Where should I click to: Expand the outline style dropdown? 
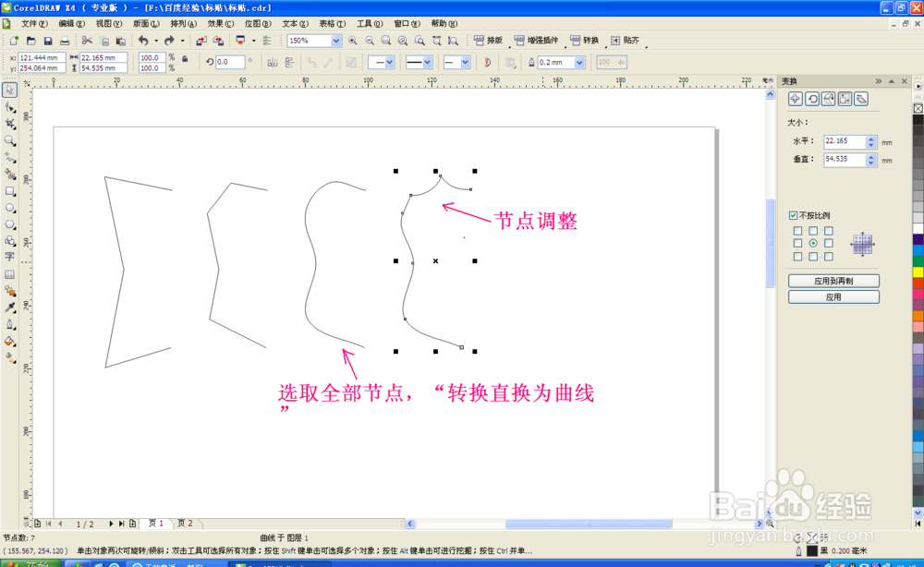(x=427, y=63)
